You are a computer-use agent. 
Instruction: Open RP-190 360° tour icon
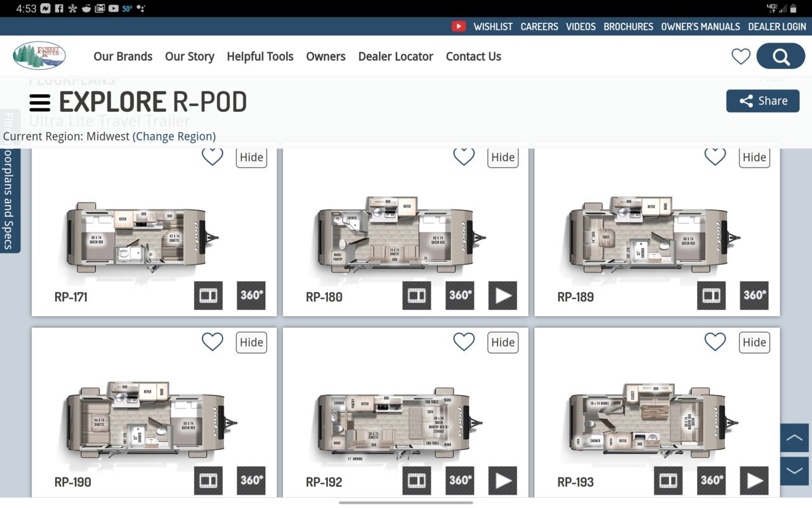point(251,481)
